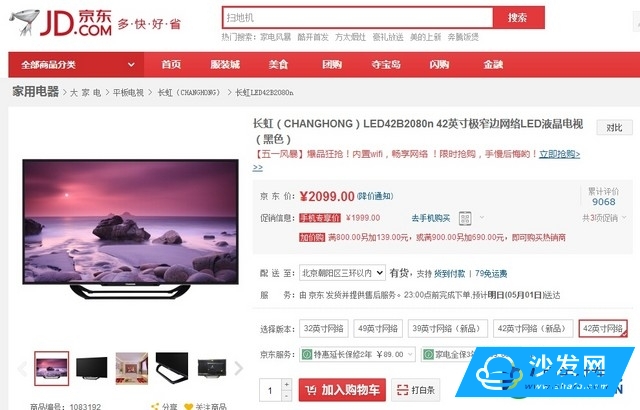This screenshot has height=410, width=640.
Task: Click the 打白条 installment icon button
Action: (416, 390)
